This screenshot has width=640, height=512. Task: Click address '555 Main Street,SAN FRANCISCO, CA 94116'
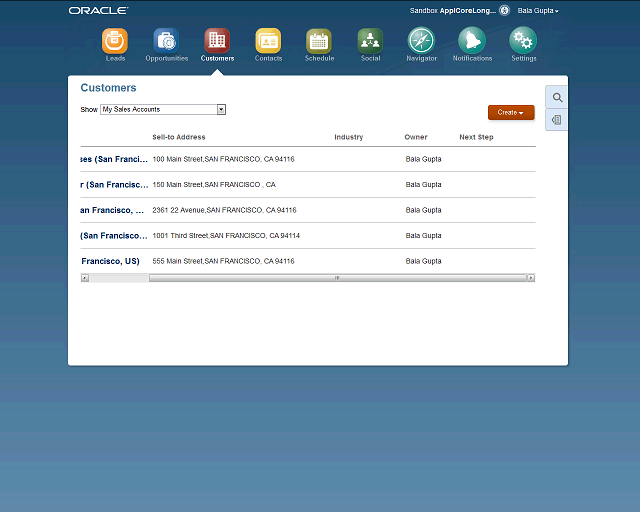point(223,261)
